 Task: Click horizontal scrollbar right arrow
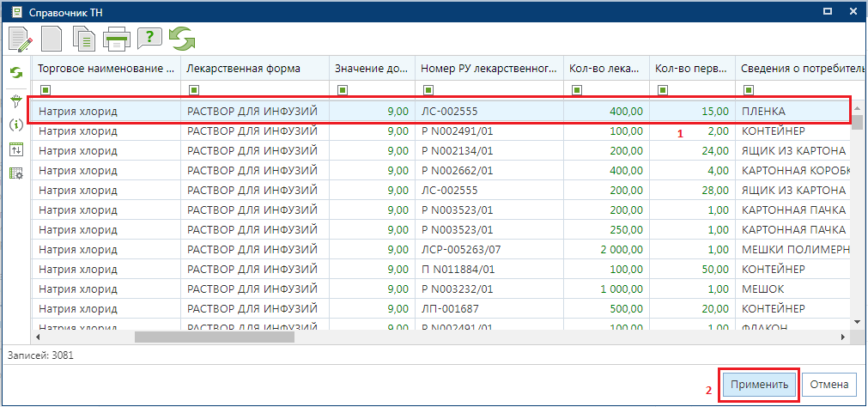click(843, 337)
